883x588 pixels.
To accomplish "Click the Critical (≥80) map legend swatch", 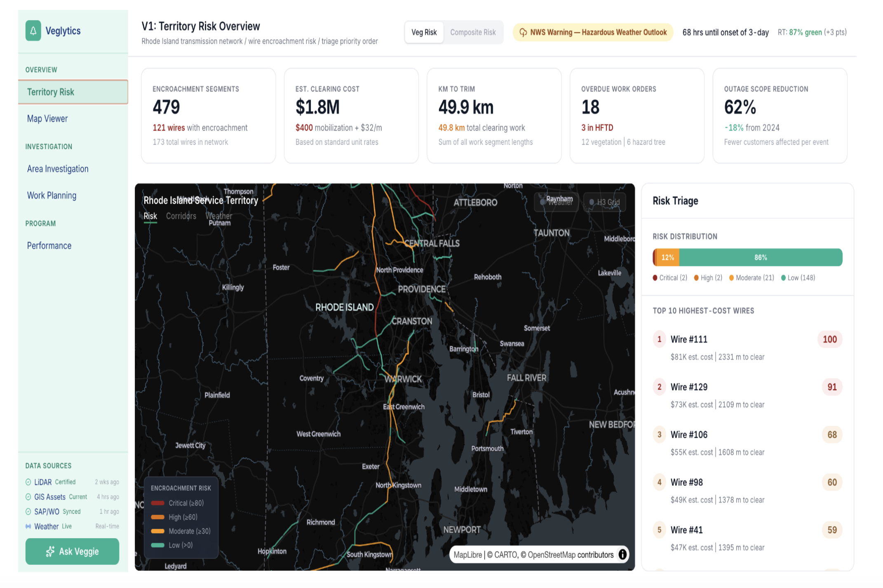I will pos(157,503).
